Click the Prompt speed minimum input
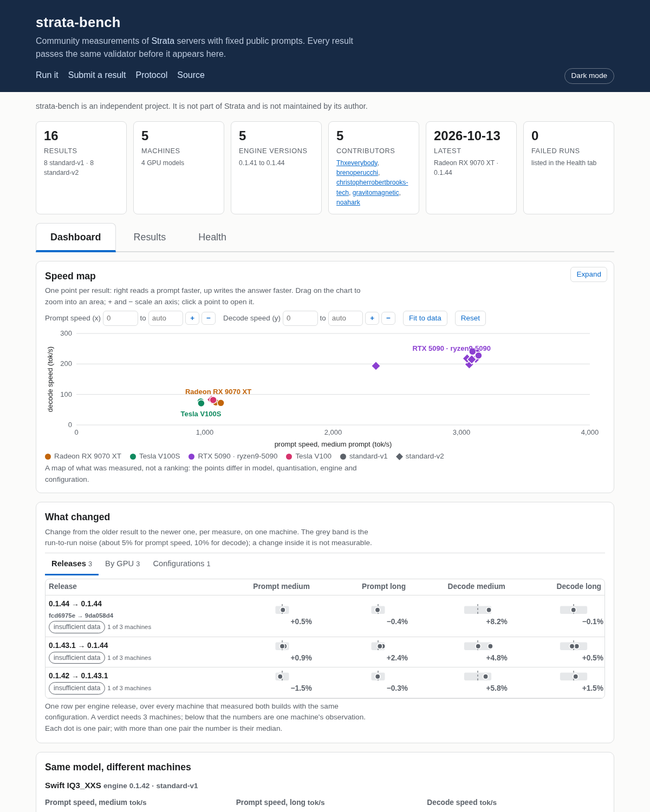The image size is (650, 812). click(120, 318)
